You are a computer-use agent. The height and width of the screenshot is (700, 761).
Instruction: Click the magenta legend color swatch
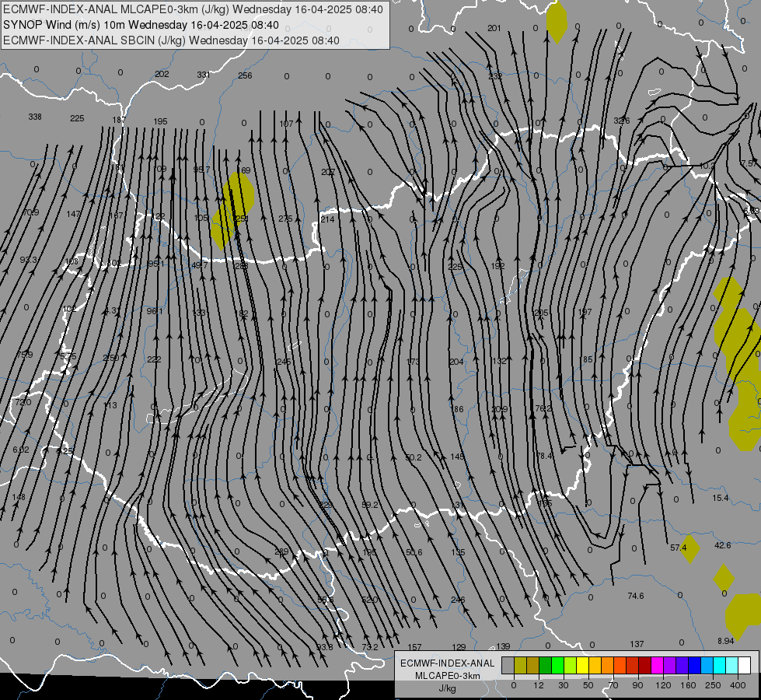(x=658, y=665)
